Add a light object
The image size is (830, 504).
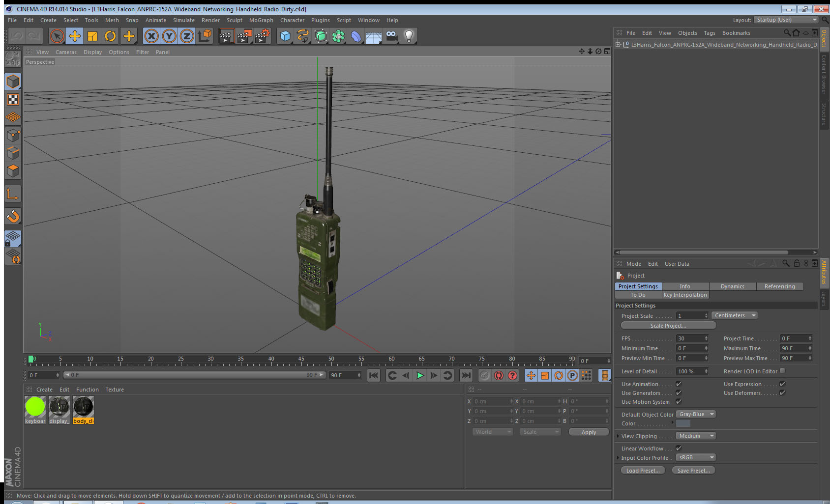409,36
